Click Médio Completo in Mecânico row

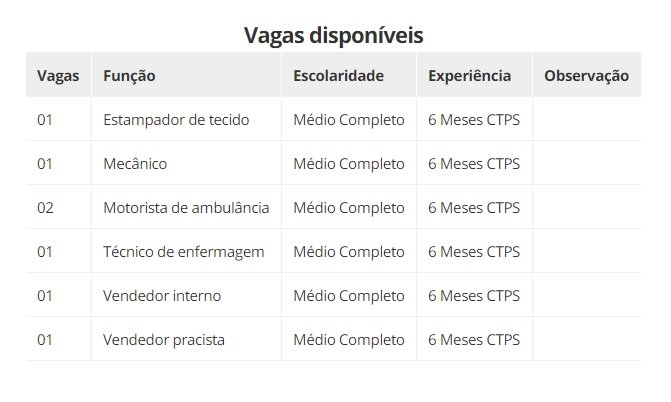(349, 164)
